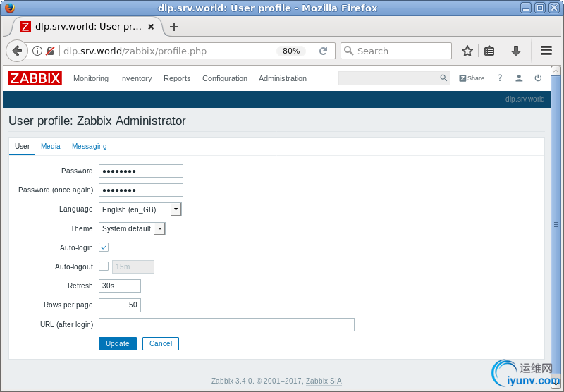
Task: Open user profile icon in header
Action: tap(519, 78)
